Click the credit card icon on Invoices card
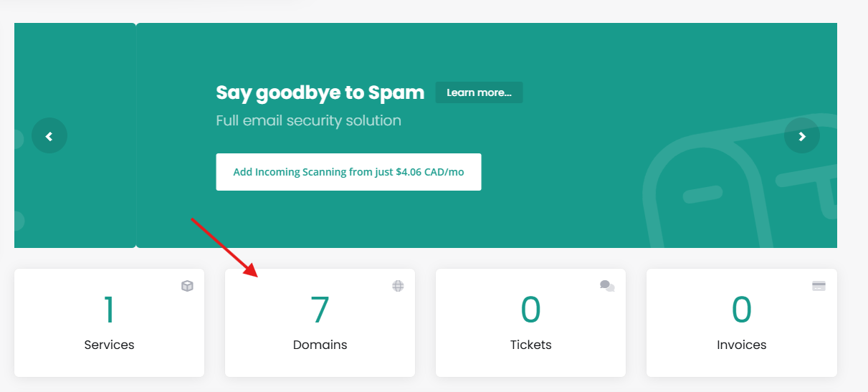The height and width of the screenshot is (392, 868). point(819,286)
